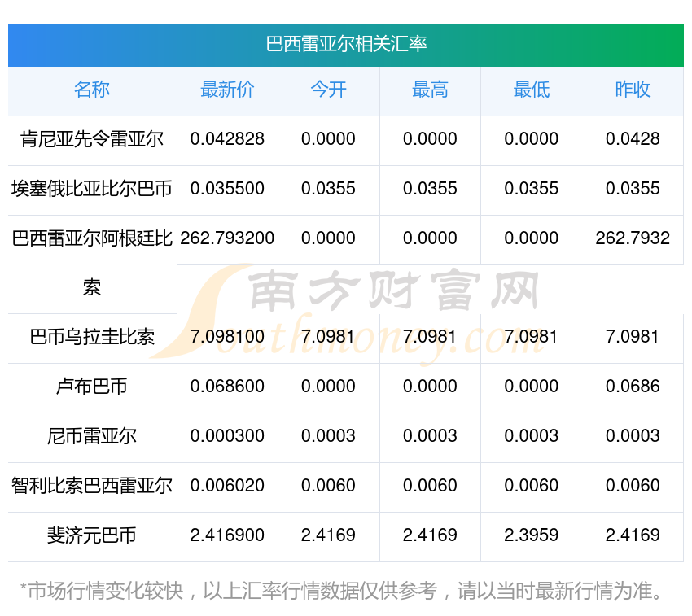692x616 pixels.
Task: Click the 巴西雷亚尔相关汇率 table title
Action: 346,44
